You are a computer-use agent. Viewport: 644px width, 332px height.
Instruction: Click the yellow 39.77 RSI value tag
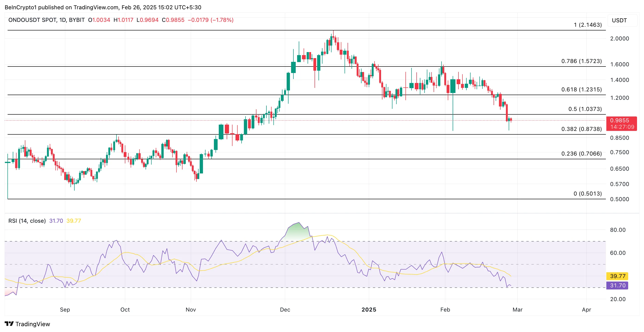coord(617,276)
